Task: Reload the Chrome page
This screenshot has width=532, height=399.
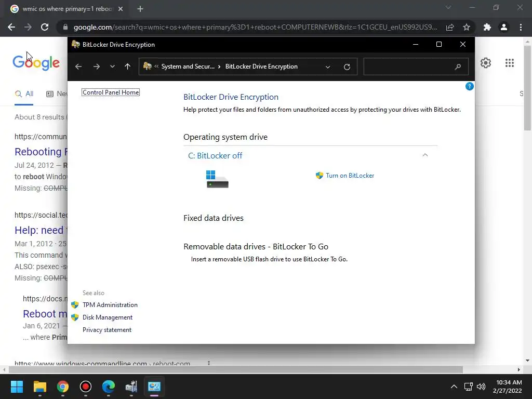Action: point(45,27)
